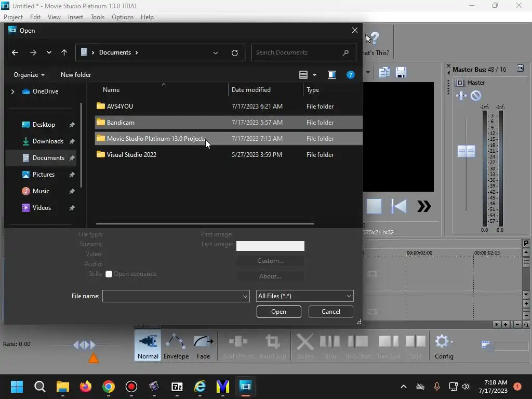Select Movie Studio Platinum 13.0 Projects folder
The width and height of the screenshot is (532, 399).
229,138
